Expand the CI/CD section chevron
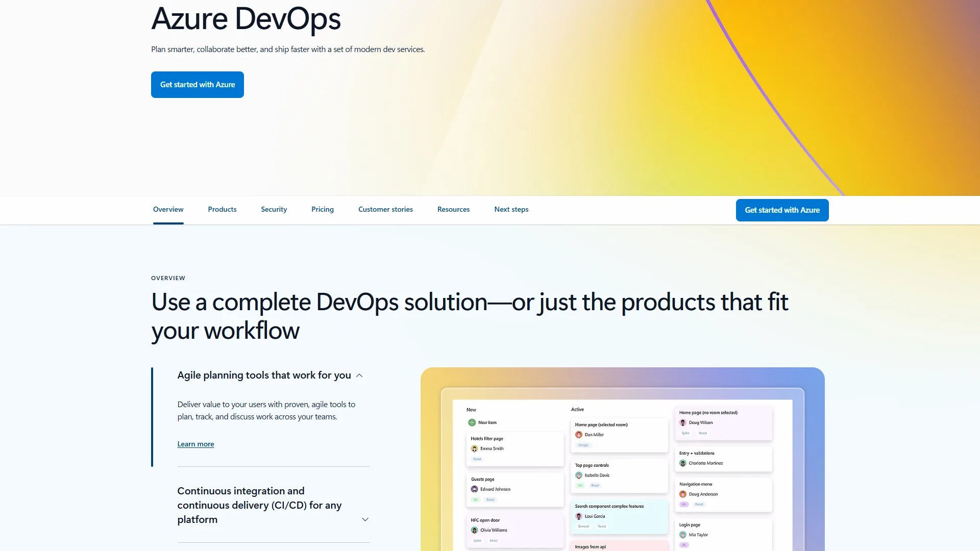The height and width of the screenshot is (551, 980). tap(365, 519)
